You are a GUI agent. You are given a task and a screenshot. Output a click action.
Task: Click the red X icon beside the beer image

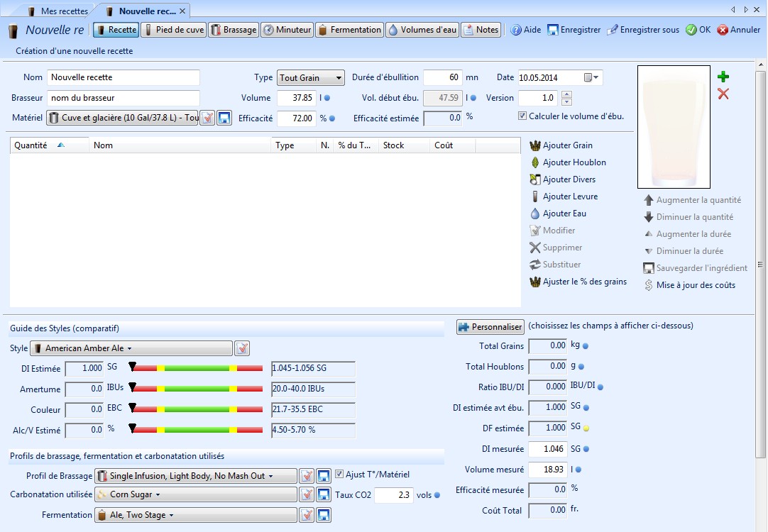click(723, 94)
